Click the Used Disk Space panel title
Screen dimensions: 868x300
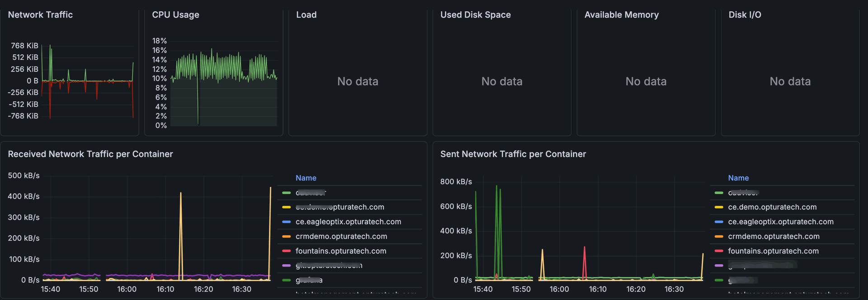(475, 15)
